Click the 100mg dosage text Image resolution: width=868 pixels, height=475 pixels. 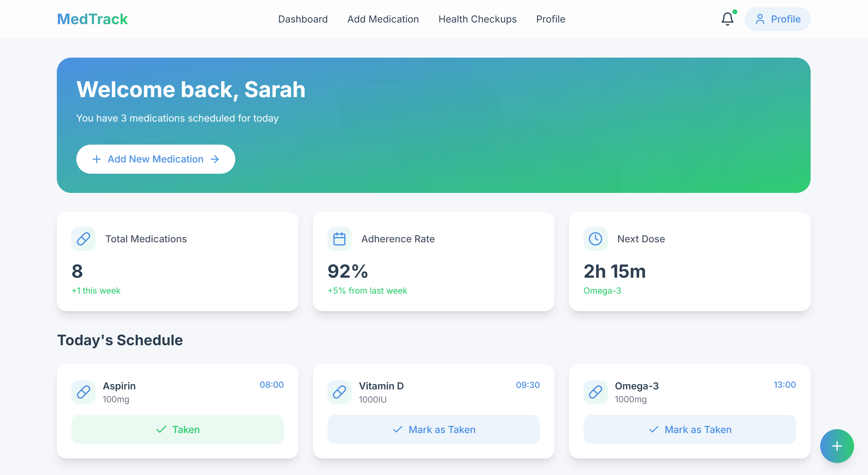(116, 400)
